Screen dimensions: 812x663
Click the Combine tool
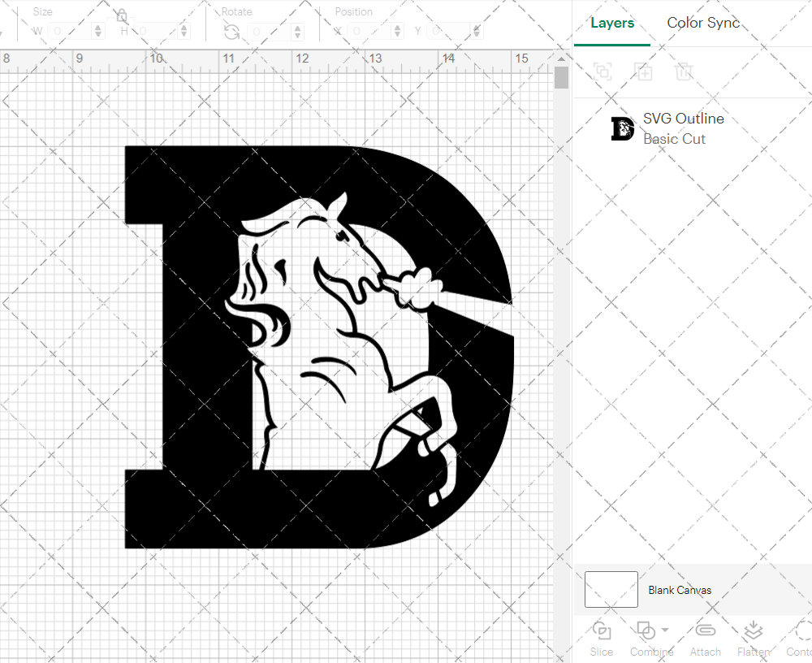pyautogui.click(x=646, y=639)
